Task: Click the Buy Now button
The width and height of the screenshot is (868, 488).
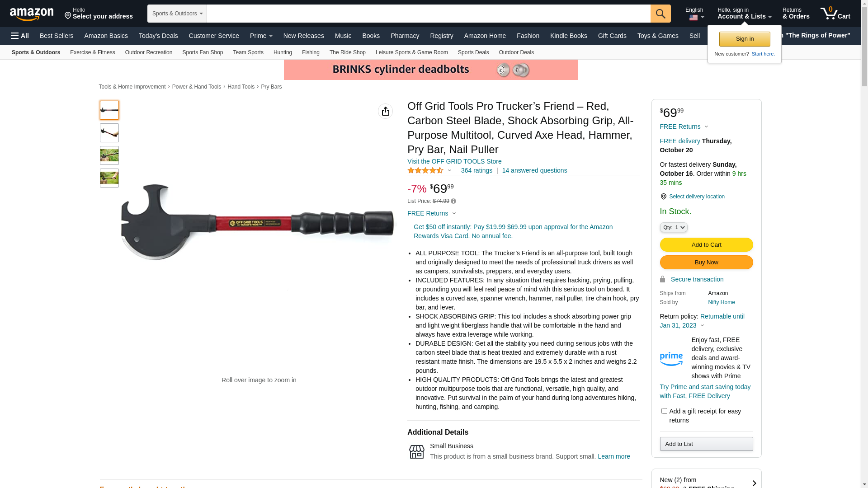Action: (706, 263)
